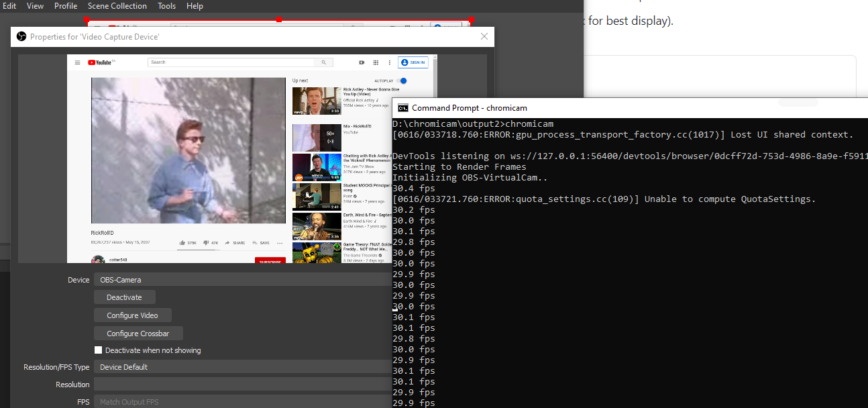Click the Student MOCKS Principal video thumbnail

(317, 197)
